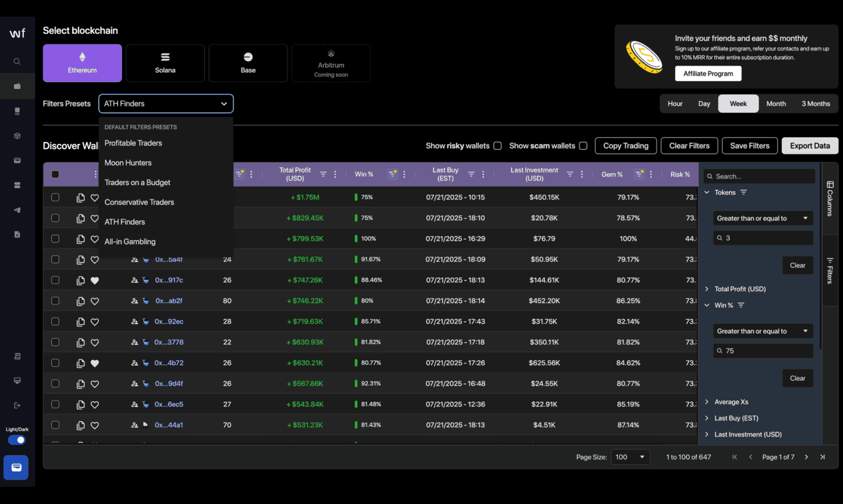Viewport: 843px width, 504px height.
Task: Click the search icon in left sidebar
Action: [x=17, y=62]
